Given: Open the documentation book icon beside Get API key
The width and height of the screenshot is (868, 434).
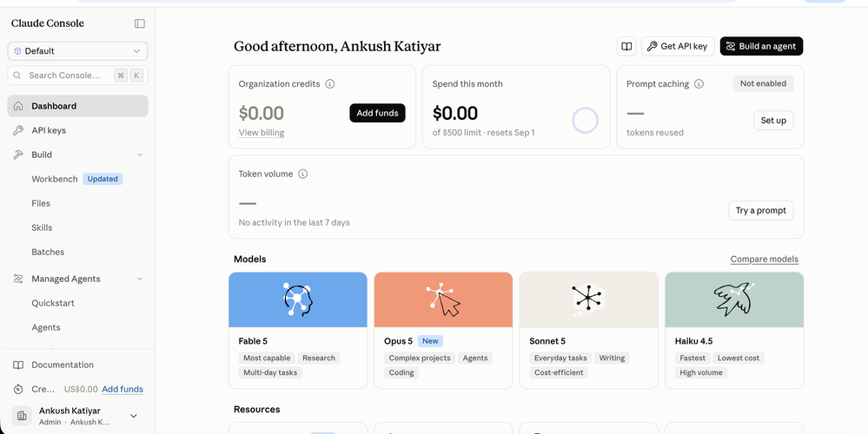Looking at the screenshot, I should pos(626,47).
